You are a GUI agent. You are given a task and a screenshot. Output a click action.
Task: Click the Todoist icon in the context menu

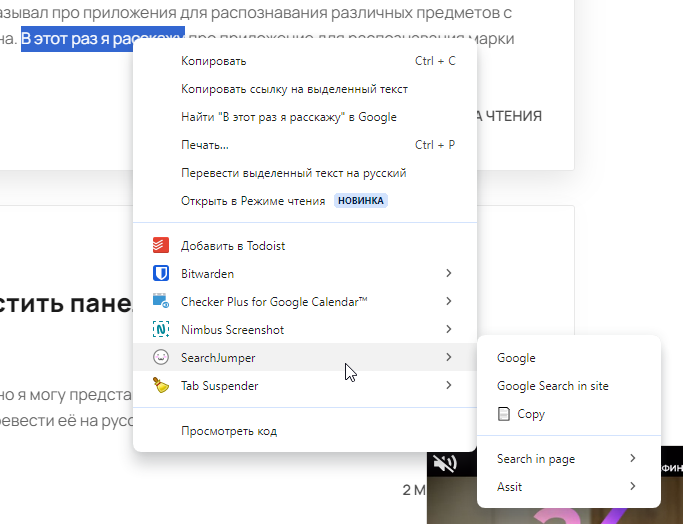click(x=161, y=245)
